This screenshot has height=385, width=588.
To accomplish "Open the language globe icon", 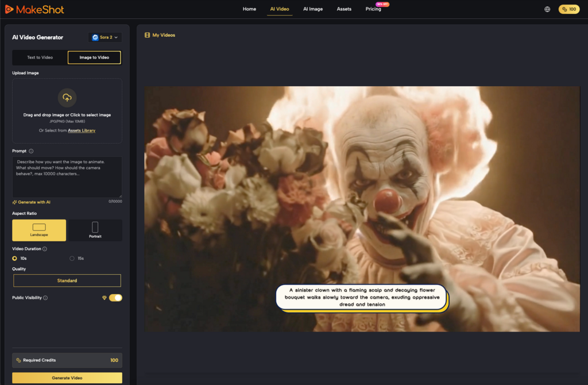I will coord(547,9).
